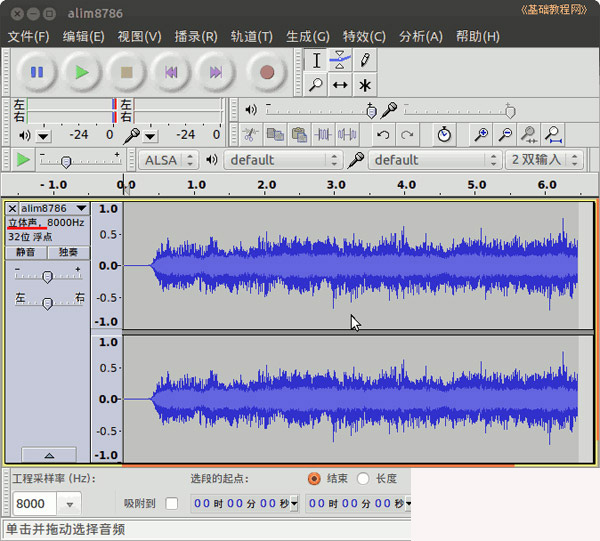Screen dimensions: 600x541
Task: Click the playback speed slider handle
Action: point(66,162)
